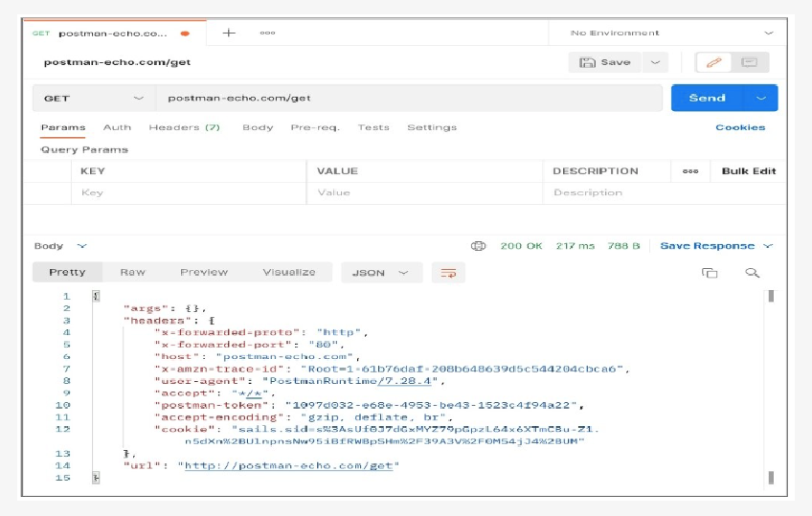Click the 217 ms response time
Screen dimensions: 812x516
575,246
